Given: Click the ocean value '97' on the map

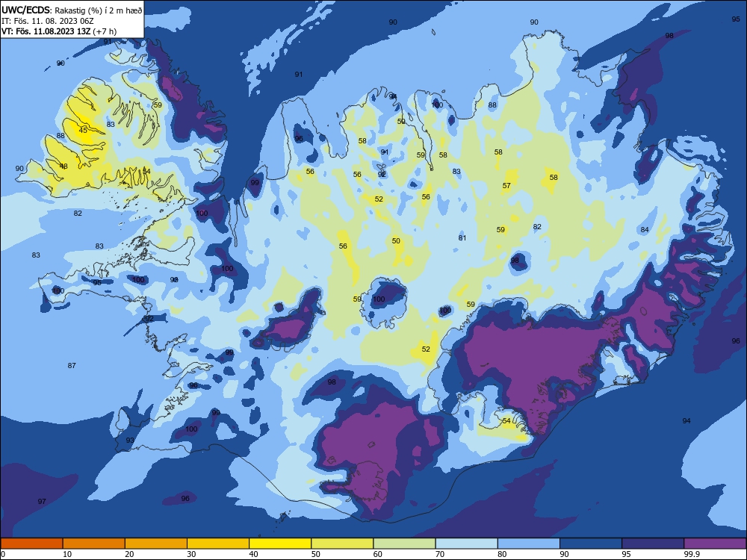Looking at the screenshot, I should pos(42,502).
